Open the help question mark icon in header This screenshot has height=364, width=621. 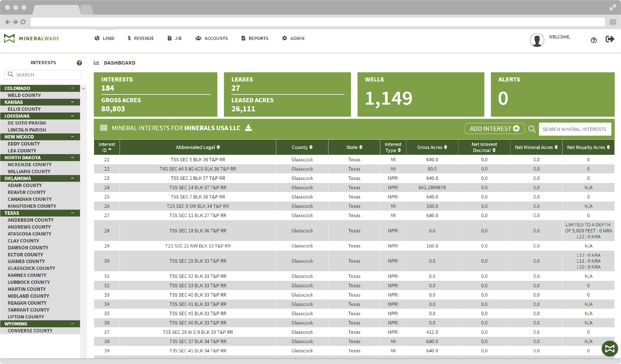[594, 40]
